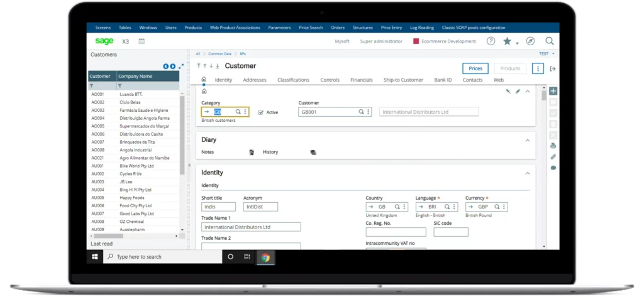Open Chrome from the taskbar
644x297 pixels.
(265, 257)
